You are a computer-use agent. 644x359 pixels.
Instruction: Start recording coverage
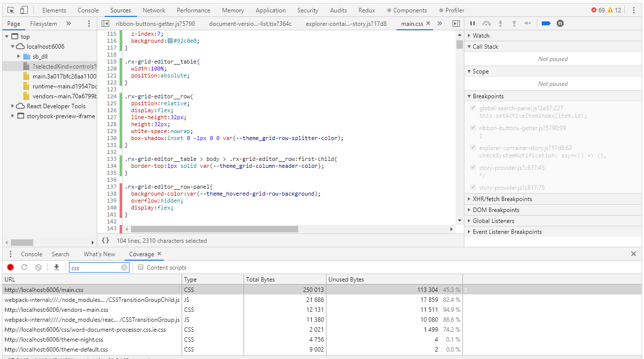[10, 267]
